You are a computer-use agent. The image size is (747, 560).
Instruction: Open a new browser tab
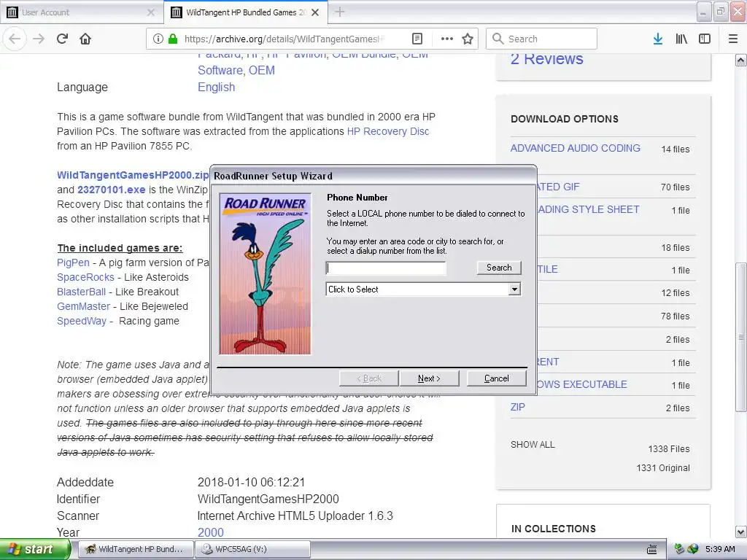[x=340, y=12]
